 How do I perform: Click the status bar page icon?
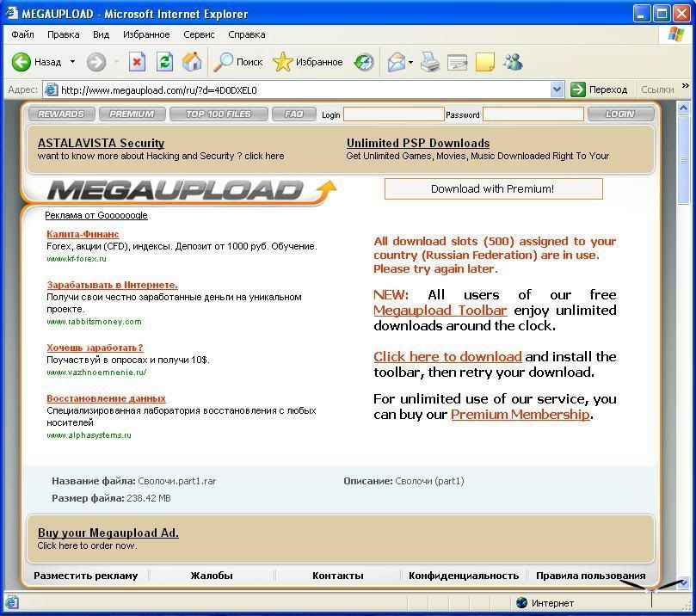11,603
